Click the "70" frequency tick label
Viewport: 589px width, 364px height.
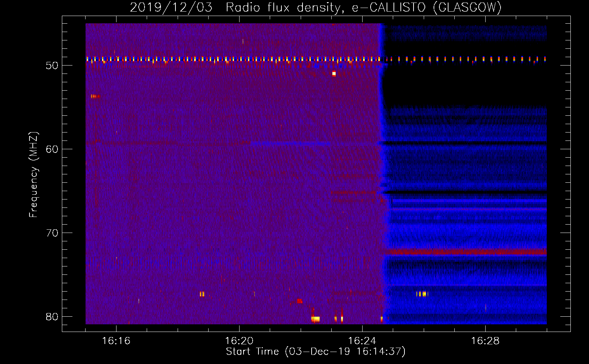[x=52, y=233]
